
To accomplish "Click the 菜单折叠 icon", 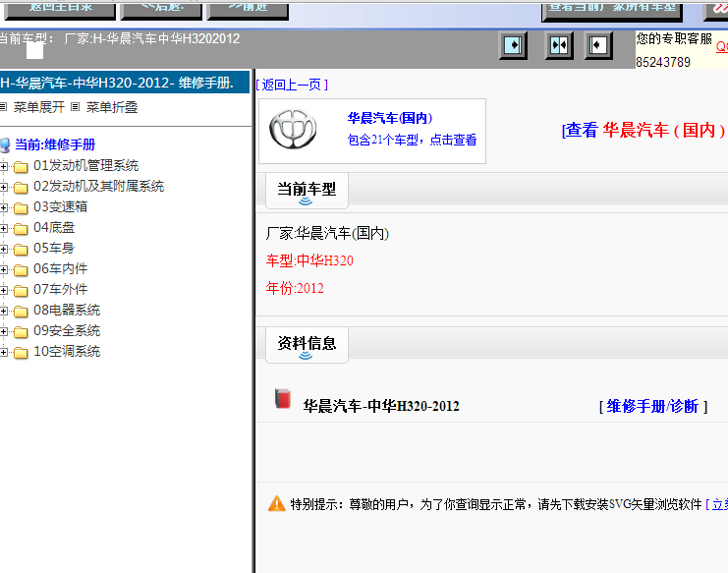I will [x=76, y=107].
